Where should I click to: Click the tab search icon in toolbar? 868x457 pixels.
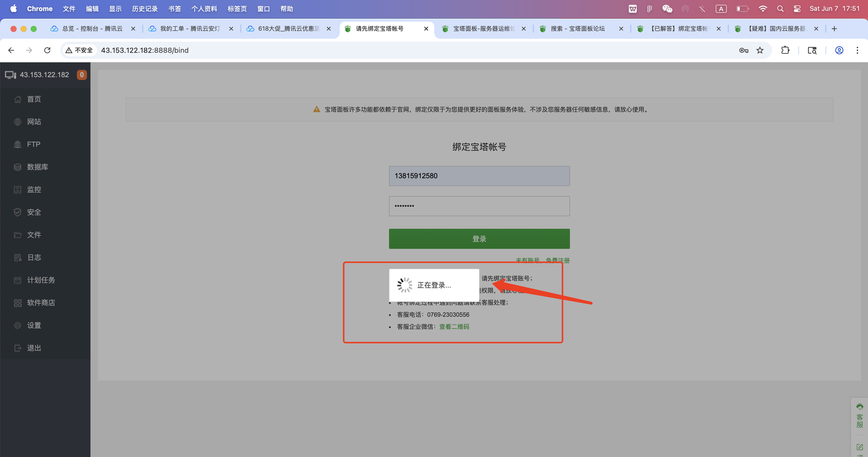[x=812, y=50]
